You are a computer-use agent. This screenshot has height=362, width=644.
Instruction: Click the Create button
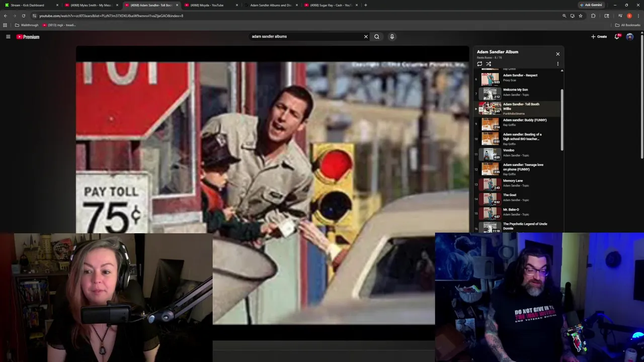pos(599,37)
